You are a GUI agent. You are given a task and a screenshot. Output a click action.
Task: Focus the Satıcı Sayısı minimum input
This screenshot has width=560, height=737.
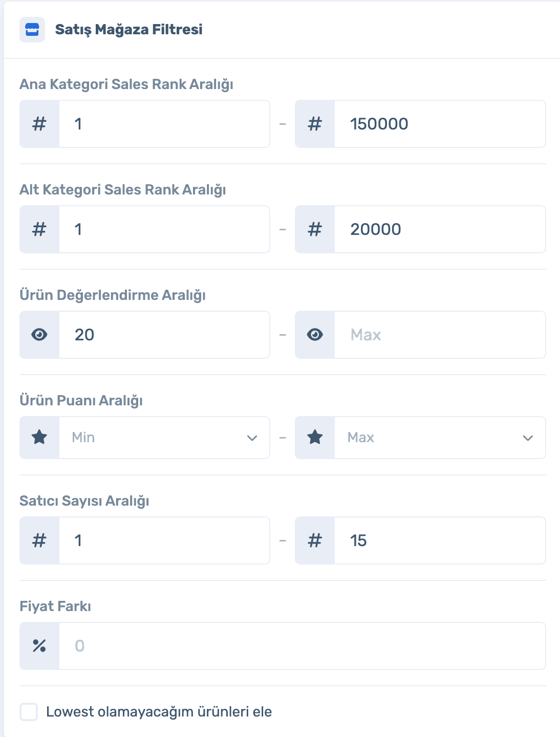tap(164, 540)
